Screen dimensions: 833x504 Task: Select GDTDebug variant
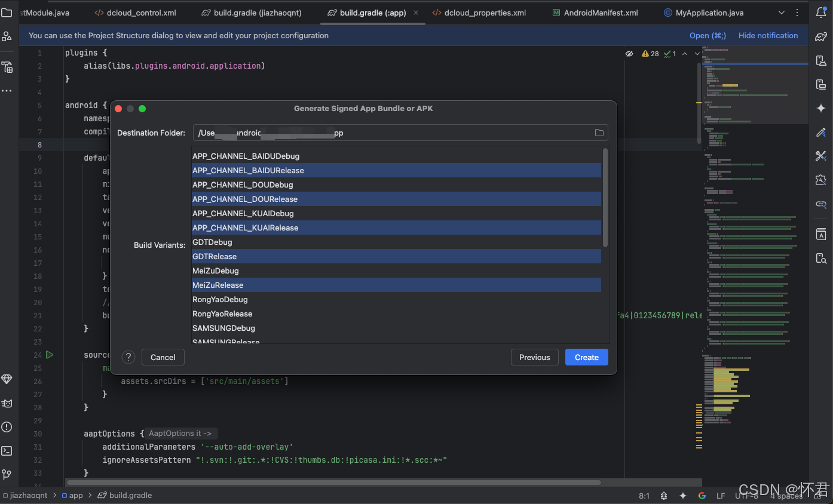[x=396, y=242]
